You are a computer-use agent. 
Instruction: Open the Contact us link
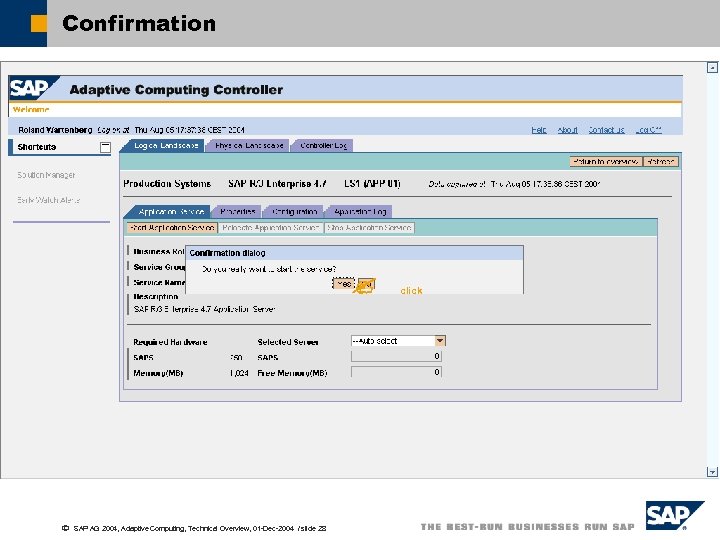coord(606,130)
